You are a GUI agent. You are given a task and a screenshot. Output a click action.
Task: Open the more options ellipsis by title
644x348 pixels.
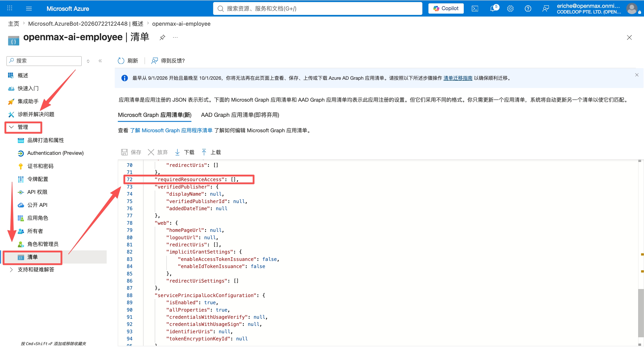[175, 38]
